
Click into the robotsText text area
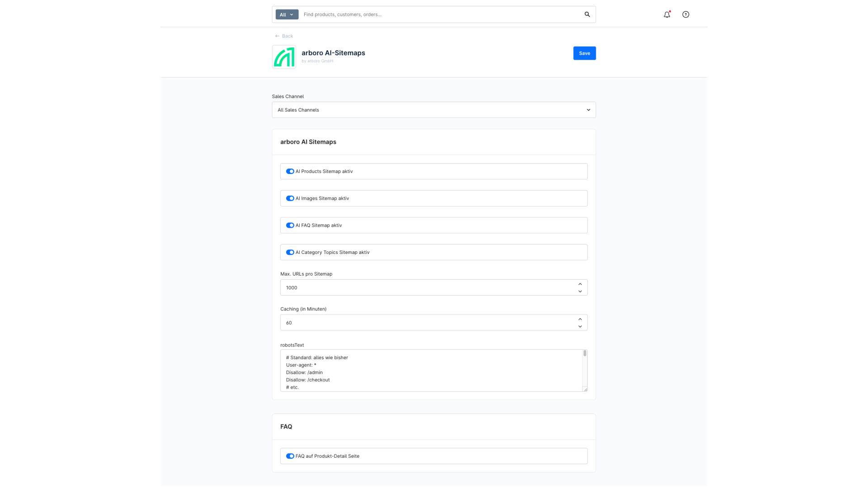tap(429, 371)
